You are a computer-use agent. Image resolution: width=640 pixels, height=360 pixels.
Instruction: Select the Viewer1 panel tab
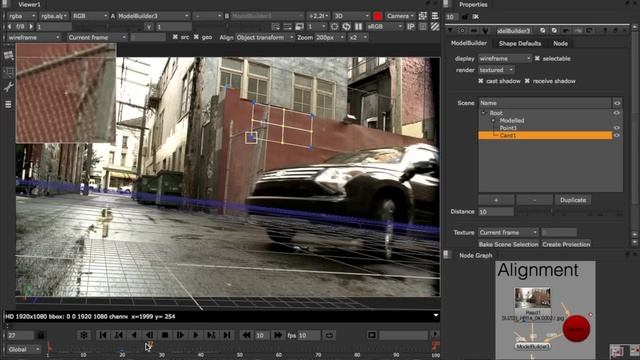[x=29, y=4]
